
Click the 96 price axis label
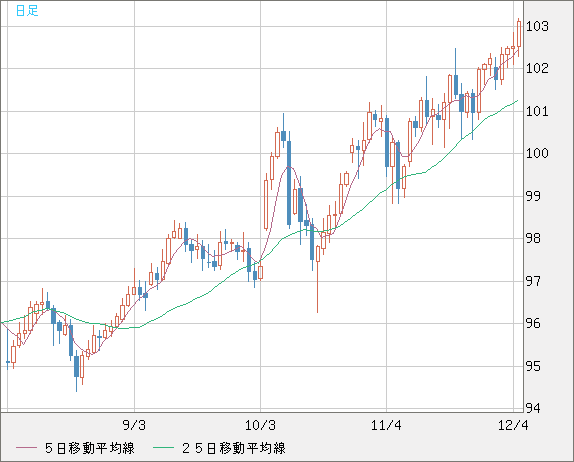[533, 323]
